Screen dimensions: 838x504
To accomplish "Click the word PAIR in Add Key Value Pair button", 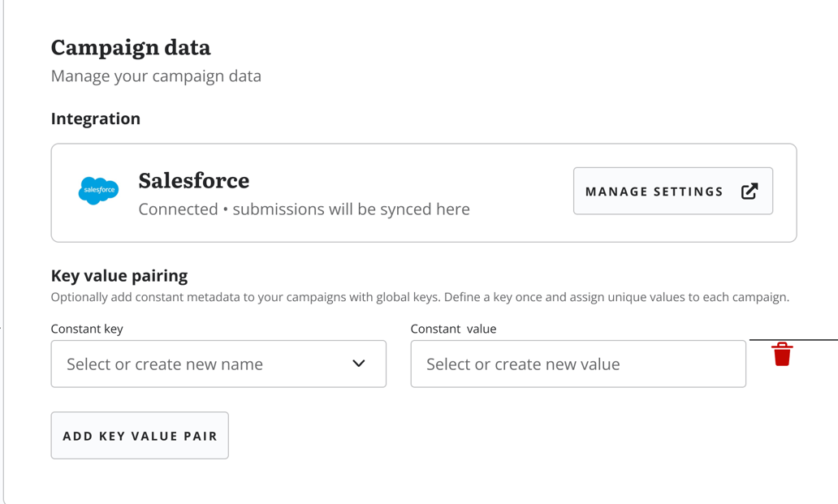I will click(201, 436).
